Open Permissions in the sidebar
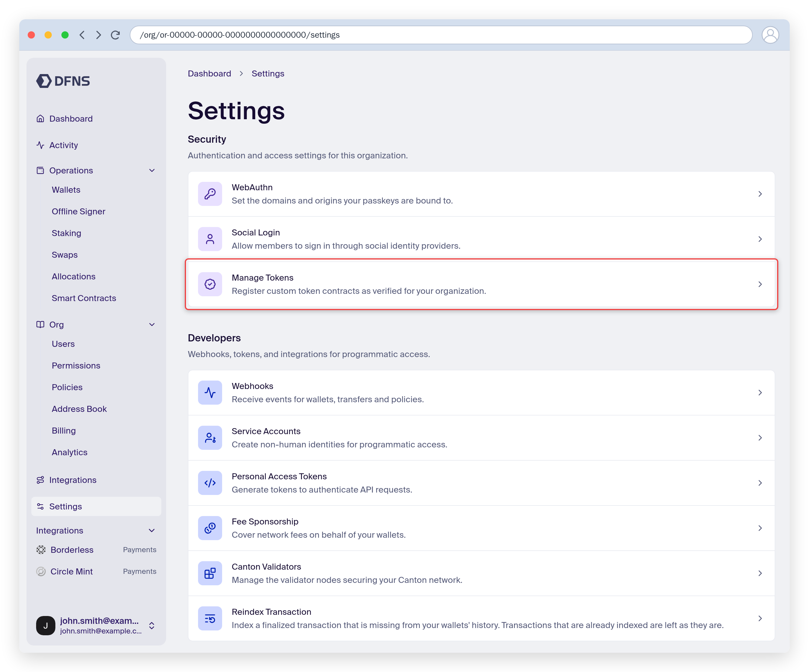Screen dimensions: 809x672 point(76,365)
